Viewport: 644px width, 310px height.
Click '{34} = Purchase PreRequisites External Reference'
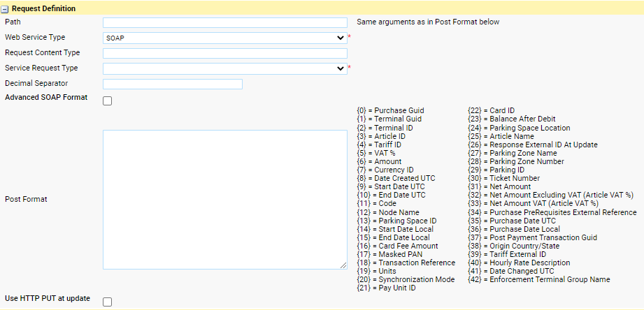[x=552, y=212]
